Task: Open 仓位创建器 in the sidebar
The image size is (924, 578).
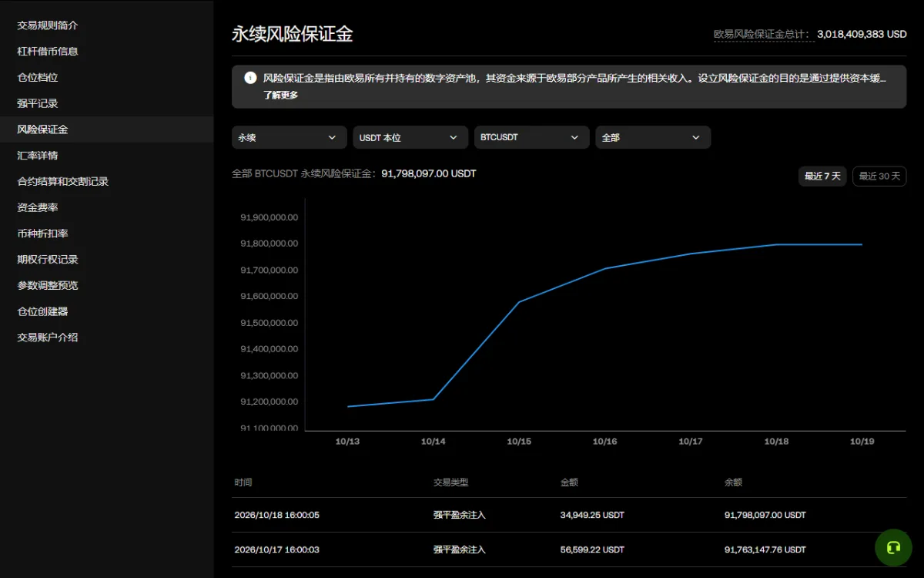Action: coord(42,311)
